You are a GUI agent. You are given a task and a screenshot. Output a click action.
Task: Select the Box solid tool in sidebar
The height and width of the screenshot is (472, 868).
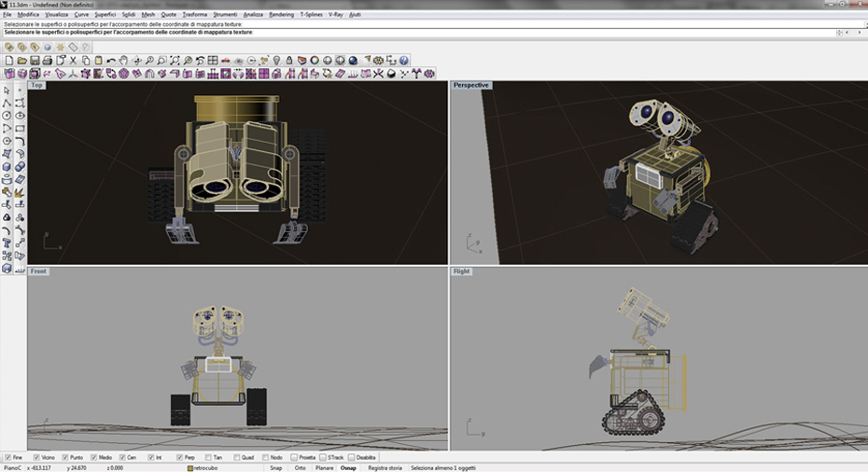click(7, 166)
